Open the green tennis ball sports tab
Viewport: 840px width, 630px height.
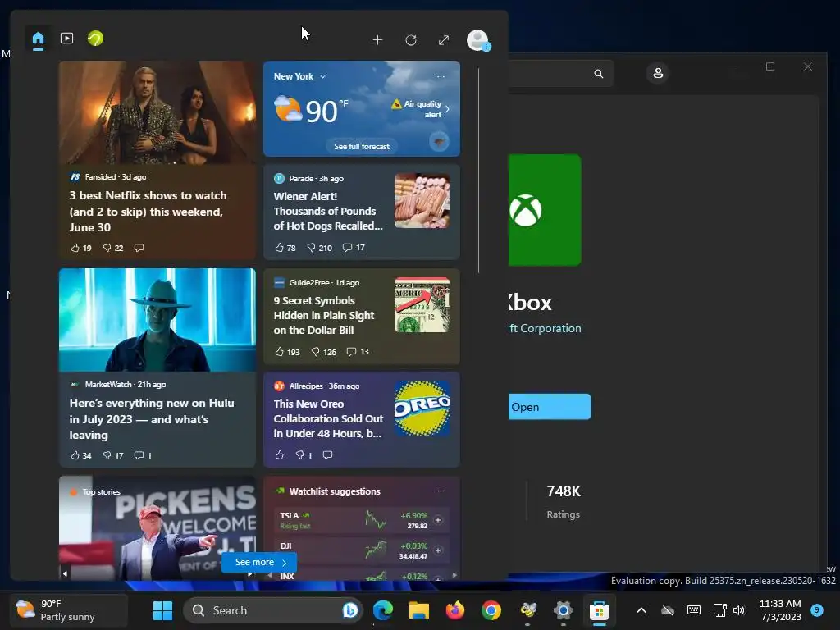point(95,39)
